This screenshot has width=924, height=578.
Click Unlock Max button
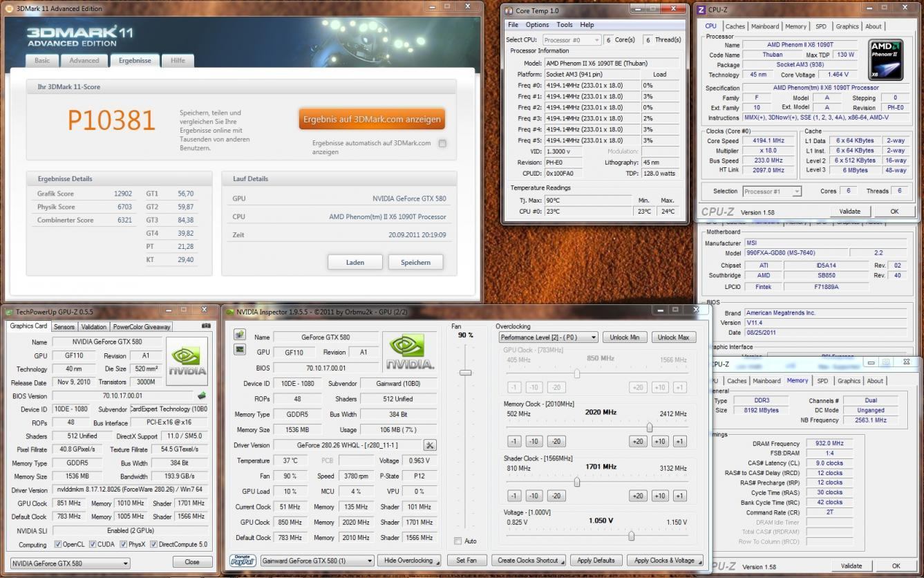(x=673, y=337)
